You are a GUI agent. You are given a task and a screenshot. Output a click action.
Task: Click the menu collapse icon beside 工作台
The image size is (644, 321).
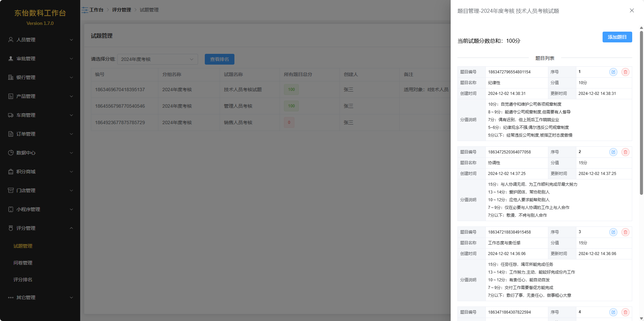pos(85,10)
